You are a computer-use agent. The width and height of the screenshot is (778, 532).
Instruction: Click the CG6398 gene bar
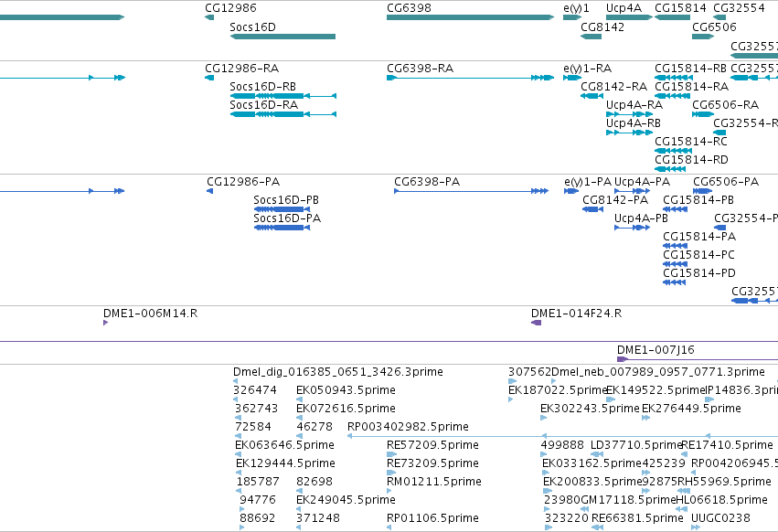click(x=471, y=17)
